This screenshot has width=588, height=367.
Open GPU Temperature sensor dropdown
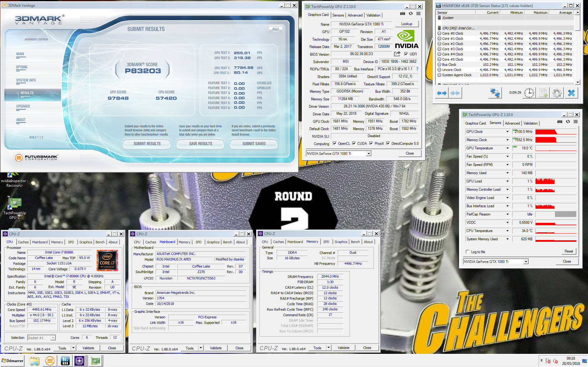coord(507,148)
